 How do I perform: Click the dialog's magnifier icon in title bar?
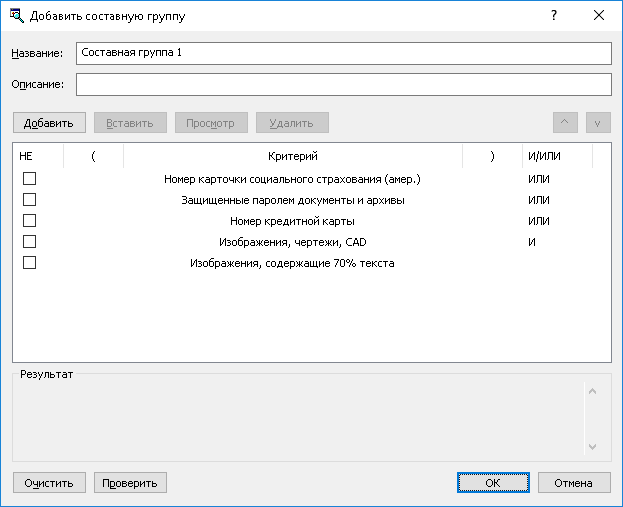pos(16,16)
